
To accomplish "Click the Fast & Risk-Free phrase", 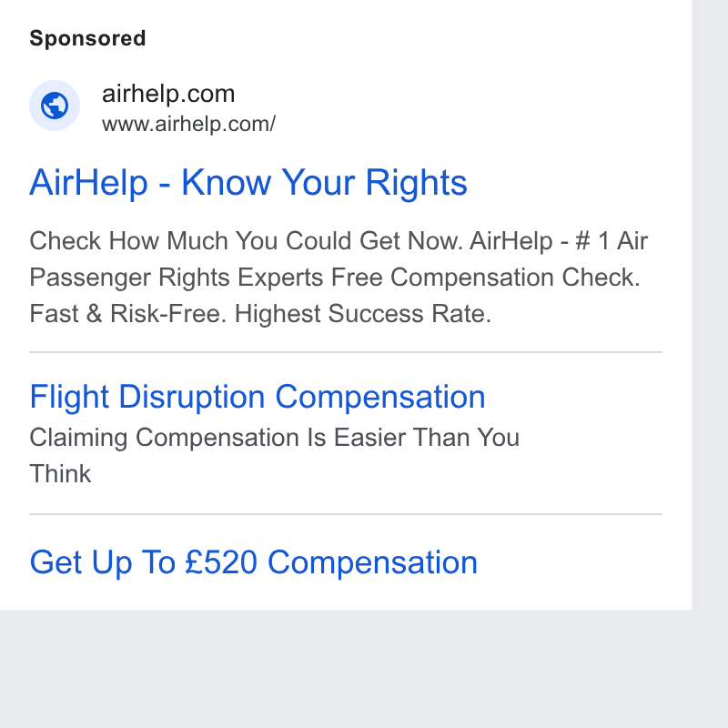I will [127, 314].
